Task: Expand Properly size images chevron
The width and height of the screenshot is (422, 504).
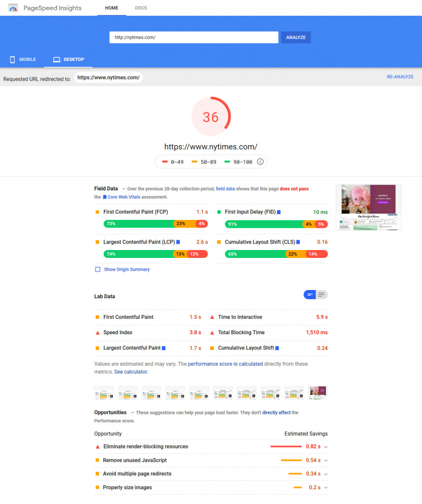Action: point(326,488)
